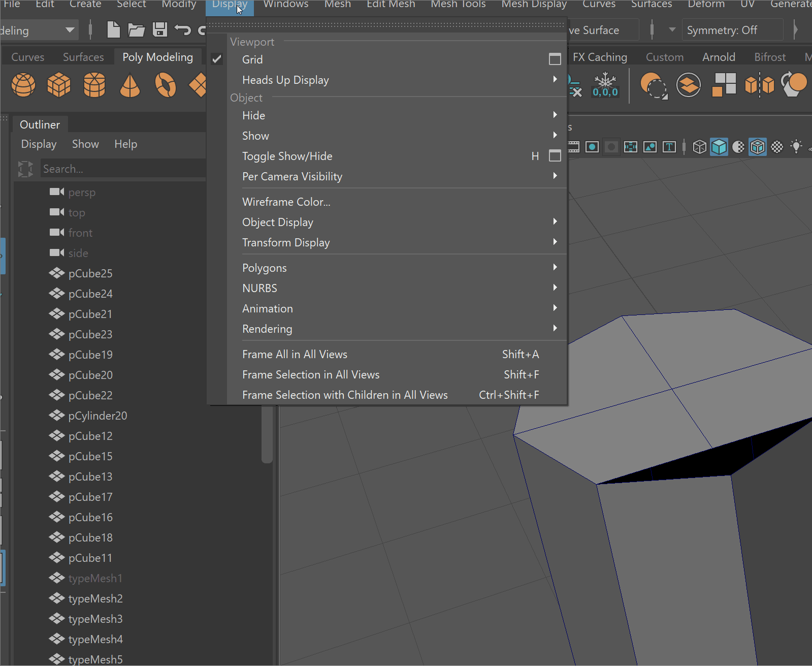
Task: Open the Wireframe Color dialog
Action: coord(286,202)
